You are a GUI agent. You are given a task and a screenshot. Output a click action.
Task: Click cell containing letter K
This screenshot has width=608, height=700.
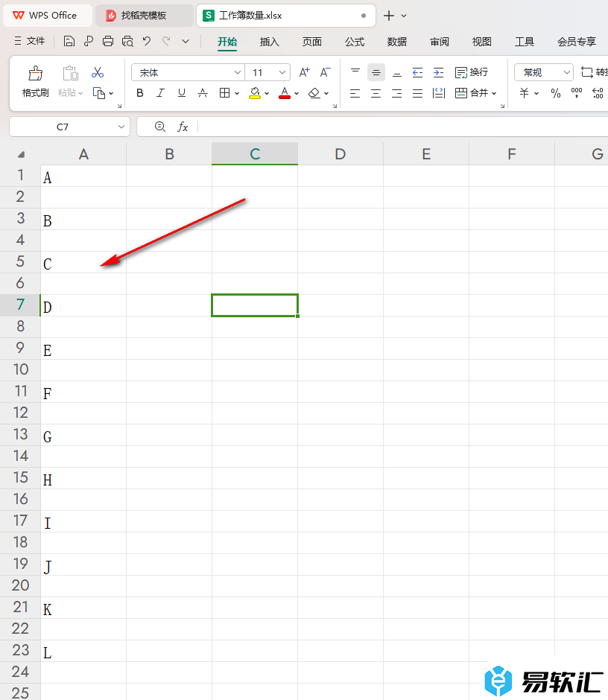click(83, 608)
